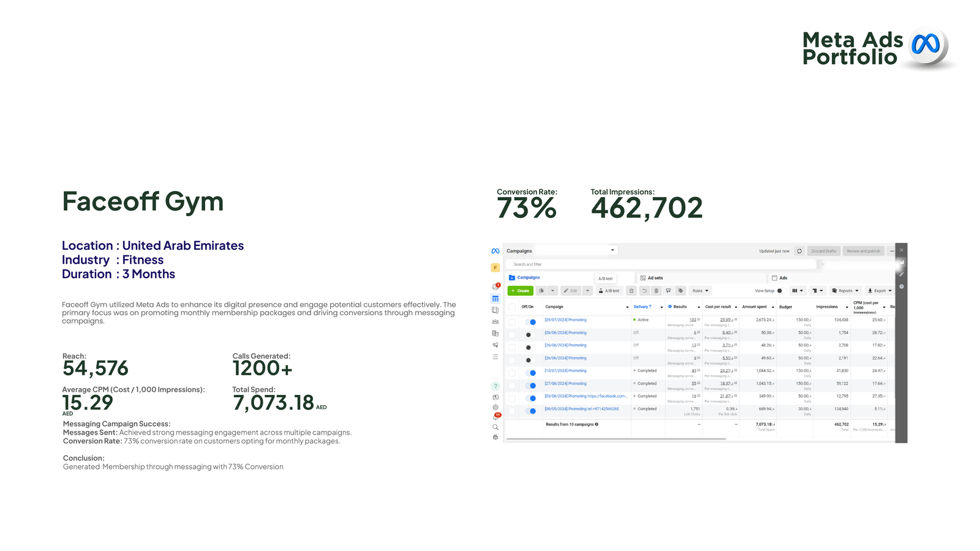This screenshot has height=551, width=980.
Task: Open the 03/06/2024 Promoting facebook.com campaign link
Action: 586,396
